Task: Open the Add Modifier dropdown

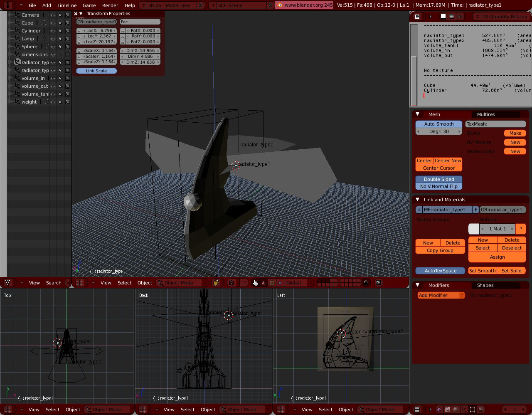Action: (441, 295)
